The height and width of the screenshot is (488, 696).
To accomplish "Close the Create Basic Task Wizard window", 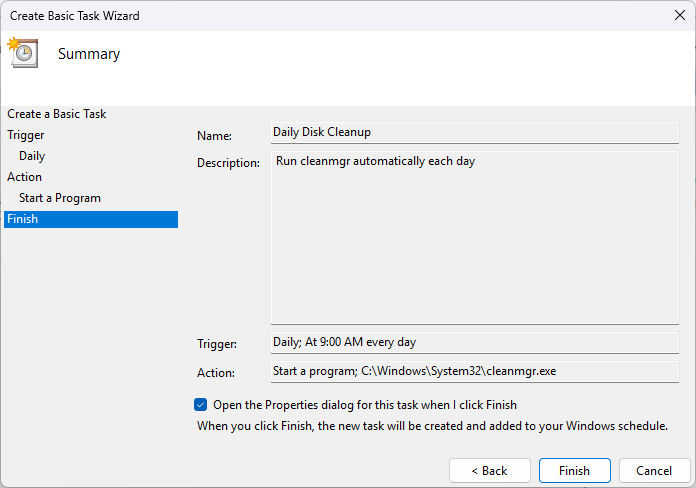I will 679,15.
